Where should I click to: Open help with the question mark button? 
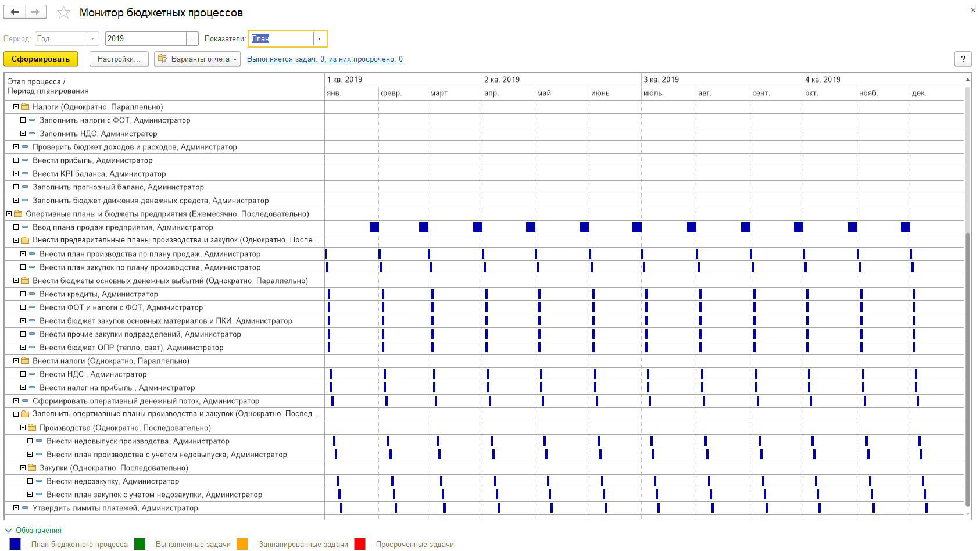coord(963,59)
